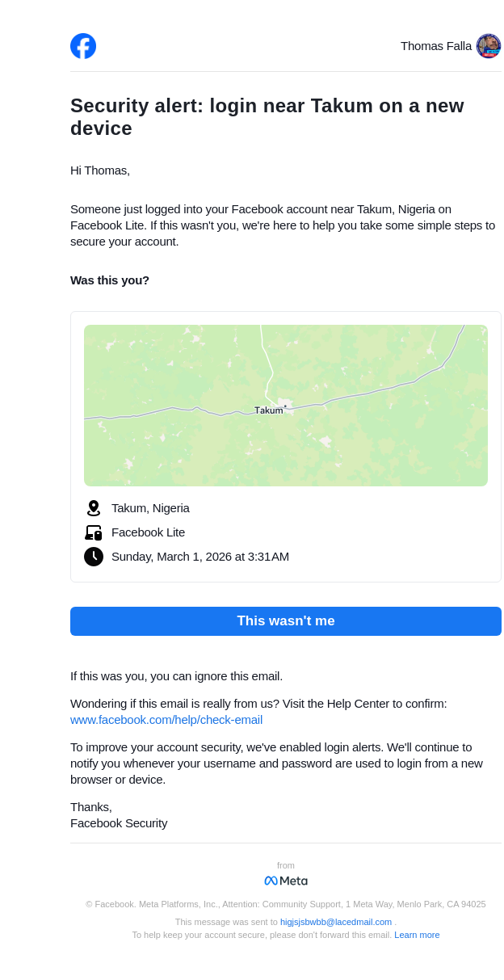Click the clock time icon
Image resolution: width=504 pixels, height=980 pixels.
click(94, 557)
